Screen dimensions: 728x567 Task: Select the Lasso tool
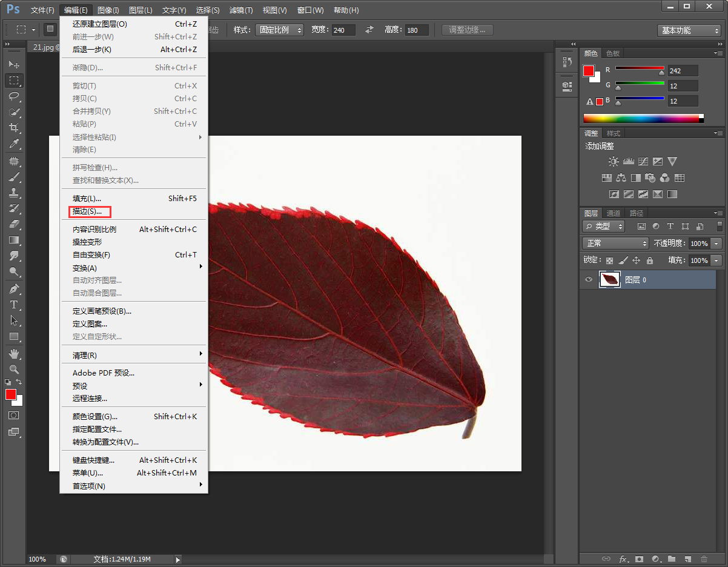15,96
